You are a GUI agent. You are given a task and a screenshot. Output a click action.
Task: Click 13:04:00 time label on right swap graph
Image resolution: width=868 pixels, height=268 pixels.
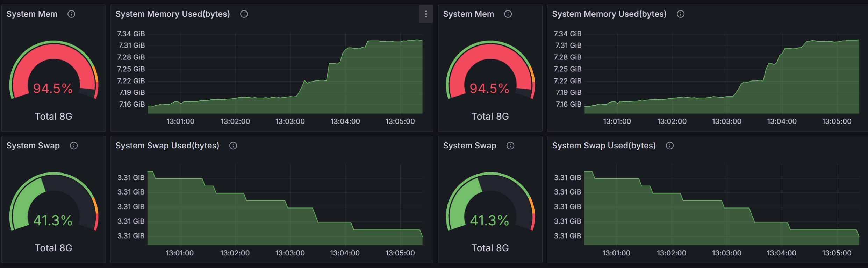(x=781, y=253)
